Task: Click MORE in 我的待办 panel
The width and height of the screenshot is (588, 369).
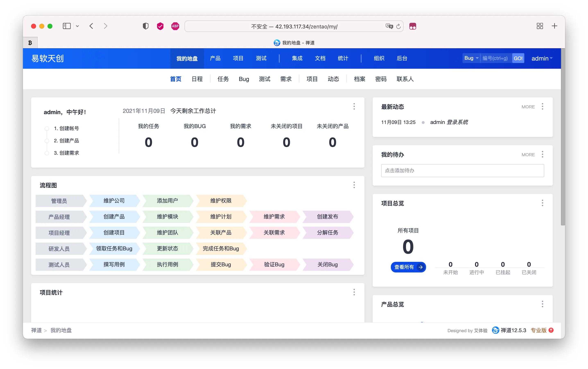Action: (x=528, y=155)
